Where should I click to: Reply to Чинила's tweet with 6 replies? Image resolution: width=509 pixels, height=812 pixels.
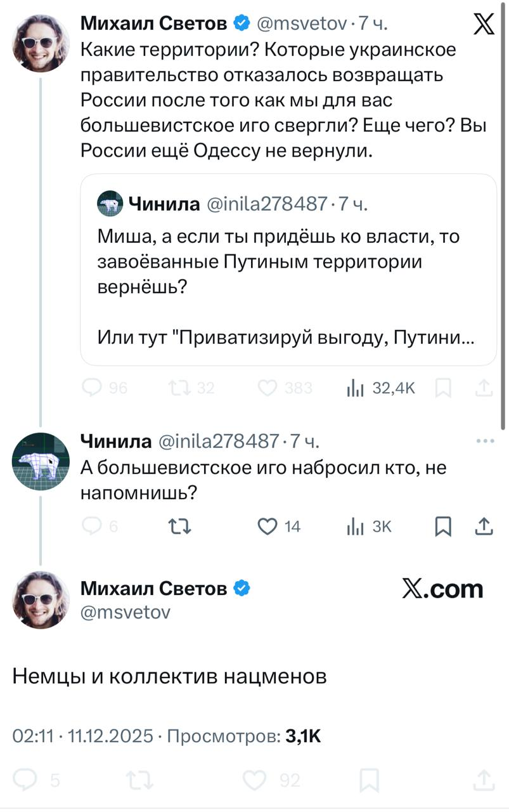coord(93,526)
